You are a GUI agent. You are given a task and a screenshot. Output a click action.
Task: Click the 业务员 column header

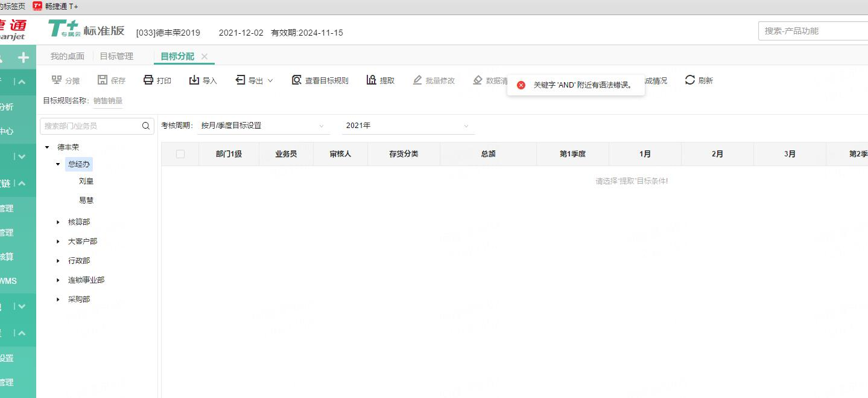click(x=286, y=154)
